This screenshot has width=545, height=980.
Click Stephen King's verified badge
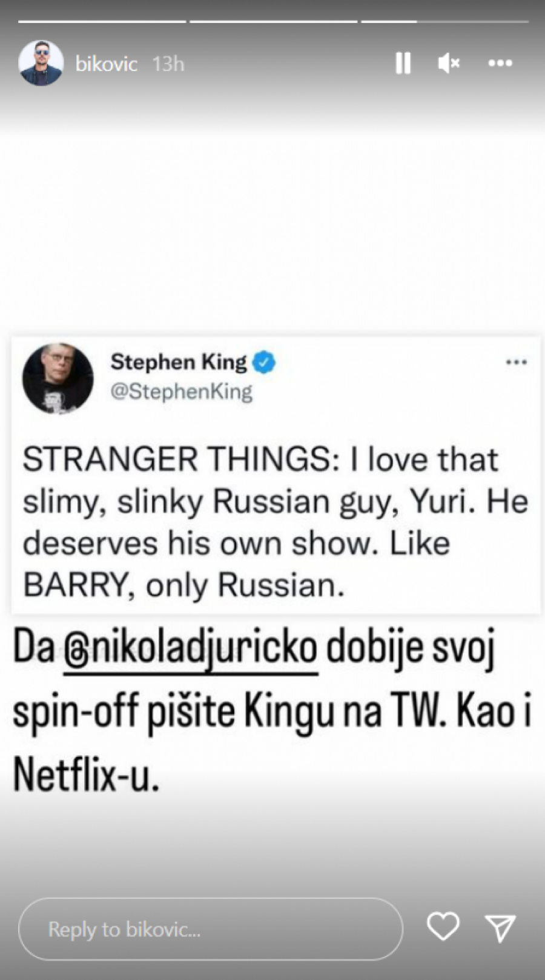point(264,362)
